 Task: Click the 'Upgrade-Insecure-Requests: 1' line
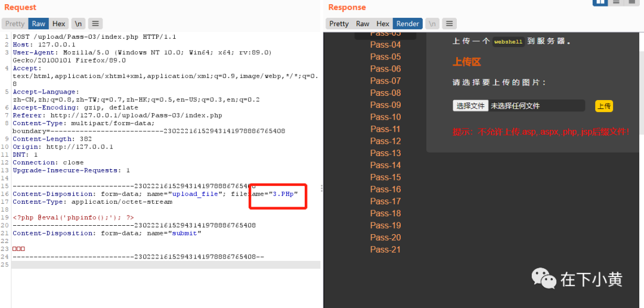pos(71,170)
